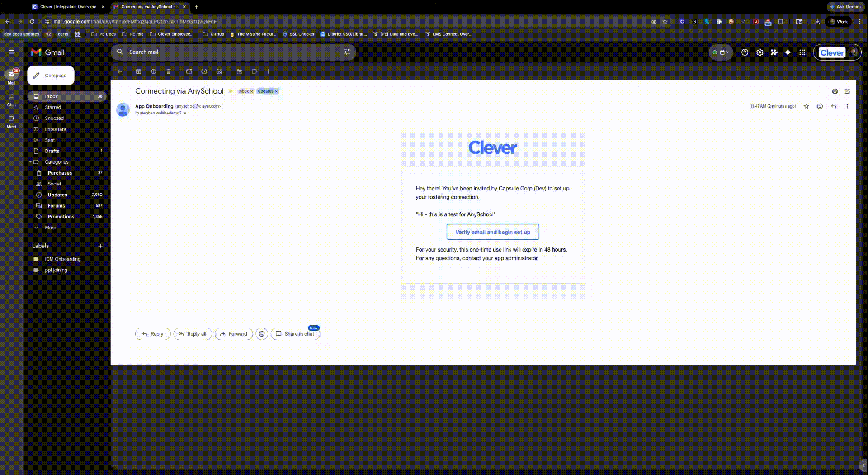Viewport: 868px width, 475px height.
Task: Collapse the Categories section
Action: [30, 162]
